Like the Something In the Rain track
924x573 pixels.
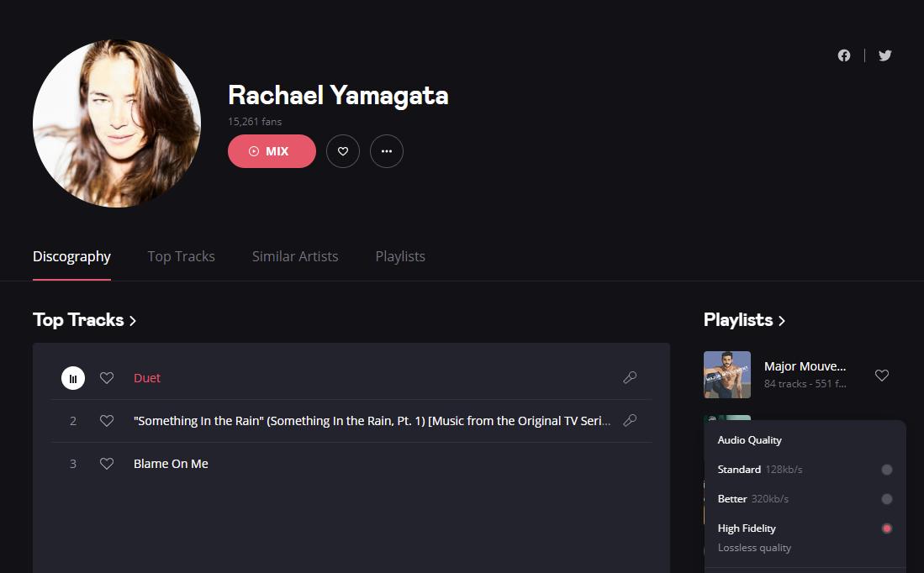point(107,421)
